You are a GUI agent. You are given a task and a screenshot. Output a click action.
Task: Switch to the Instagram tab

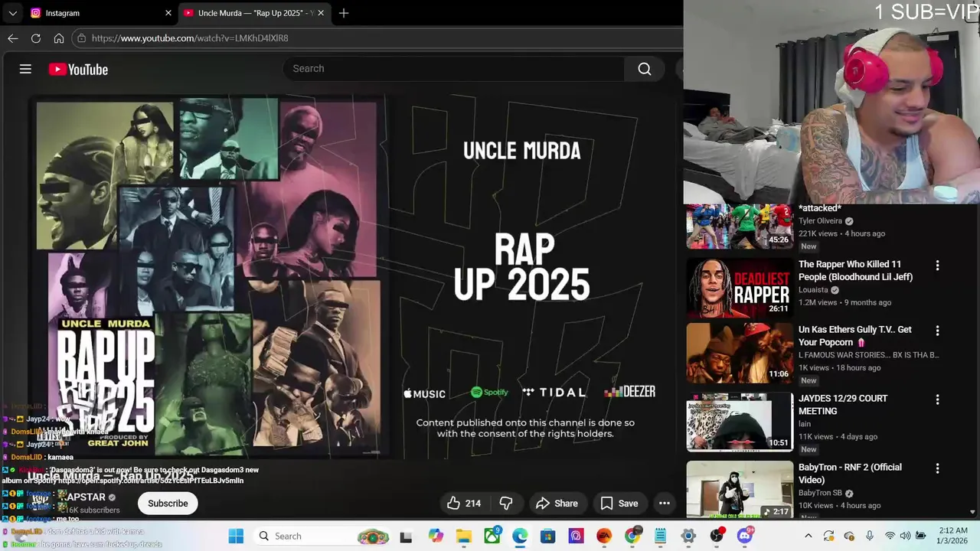click(x=101, y=13)
